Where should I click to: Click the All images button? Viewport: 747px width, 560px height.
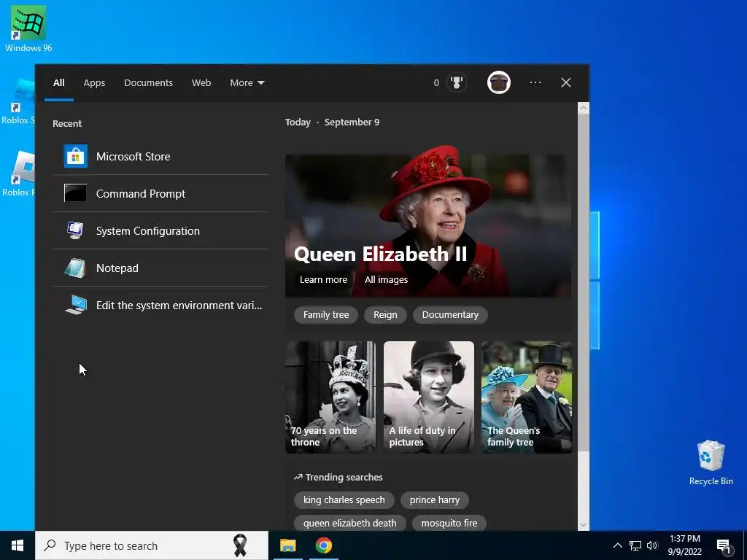point(387,279)
